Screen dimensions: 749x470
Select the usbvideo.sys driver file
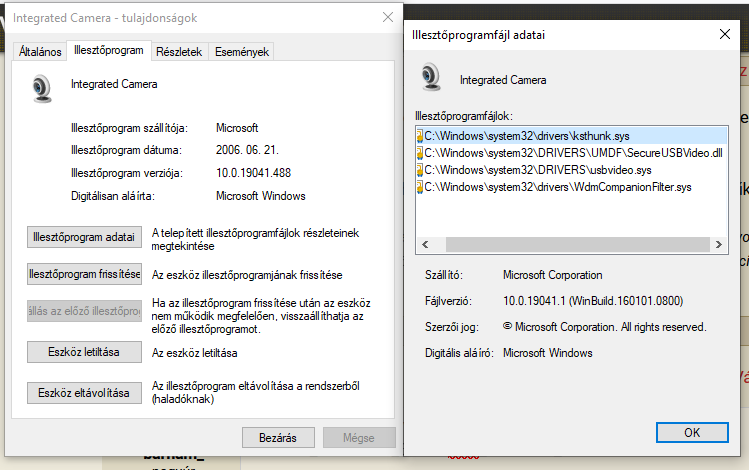click(572, 170)
